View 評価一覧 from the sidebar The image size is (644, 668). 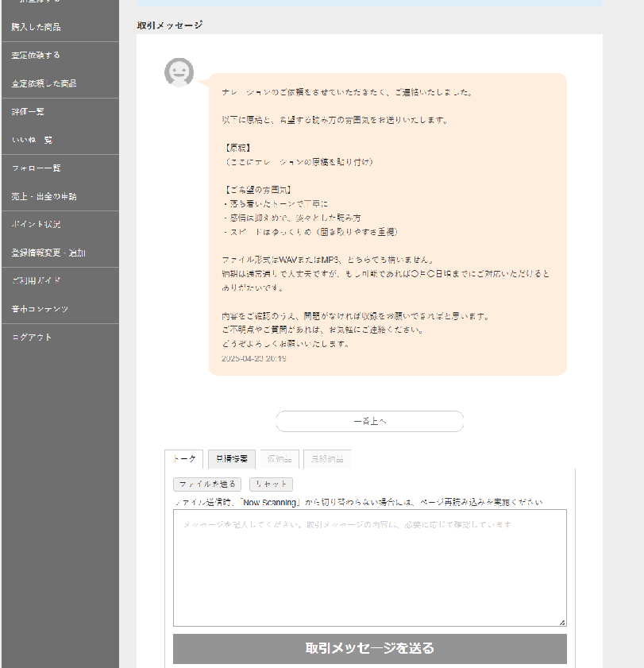[29, 112]
